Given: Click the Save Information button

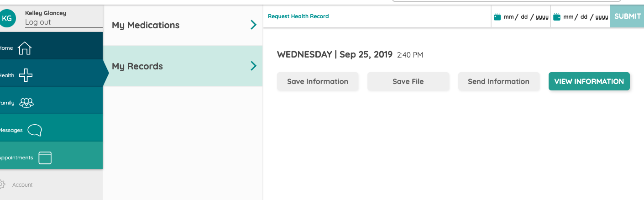Looking at the screenshot, I should point(318,81).
